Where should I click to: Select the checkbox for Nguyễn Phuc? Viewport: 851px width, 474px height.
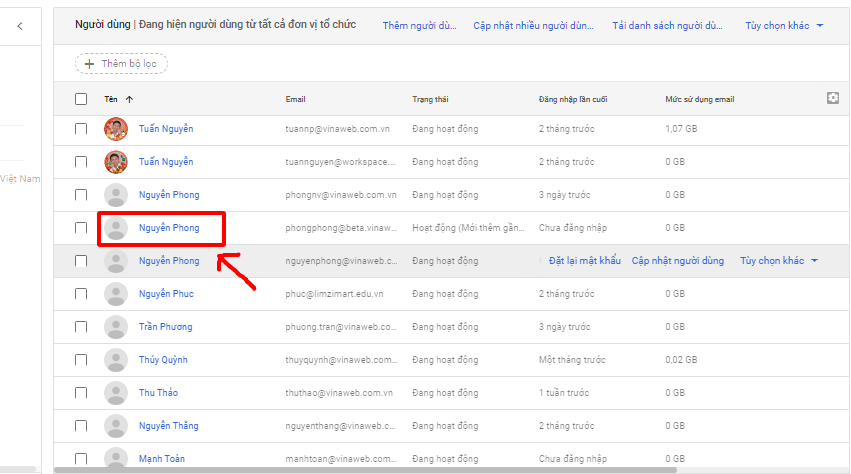coord(81,294)
